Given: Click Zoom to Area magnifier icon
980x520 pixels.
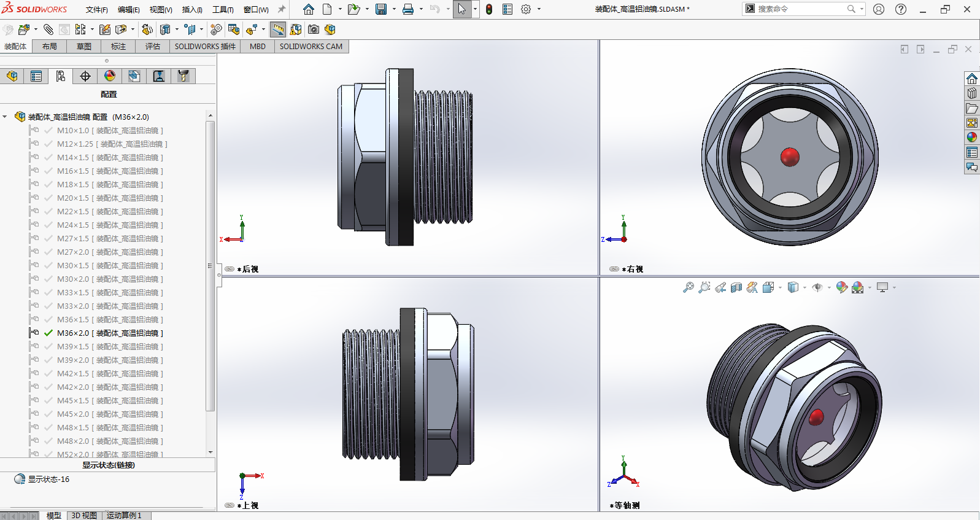Looking at the screenshot, I should click(x=704, y=287).
